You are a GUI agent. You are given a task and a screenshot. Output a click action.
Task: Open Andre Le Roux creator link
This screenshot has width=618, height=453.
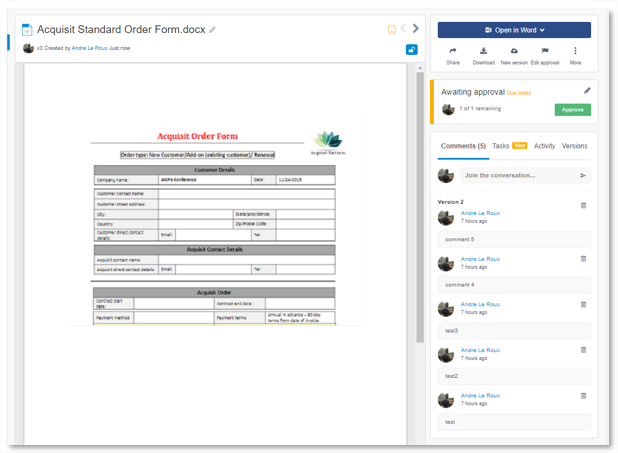point(89,48)
